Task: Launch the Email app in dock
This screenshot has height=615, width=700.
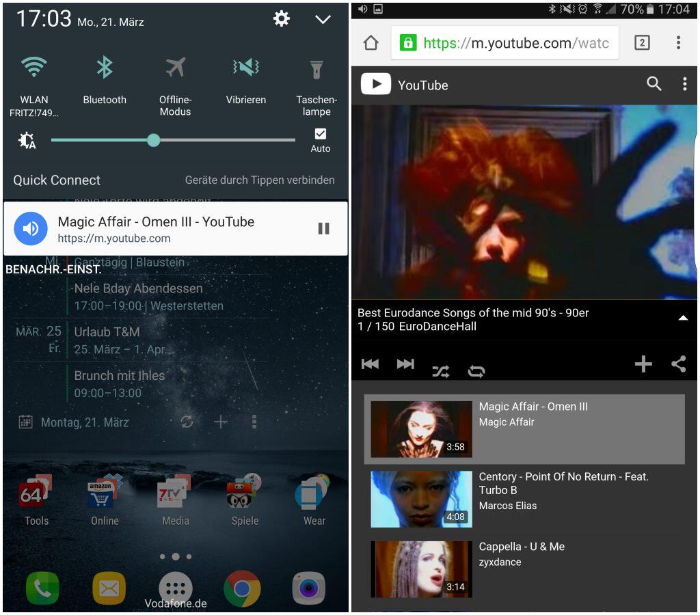Action: click(x=109, y=588)
